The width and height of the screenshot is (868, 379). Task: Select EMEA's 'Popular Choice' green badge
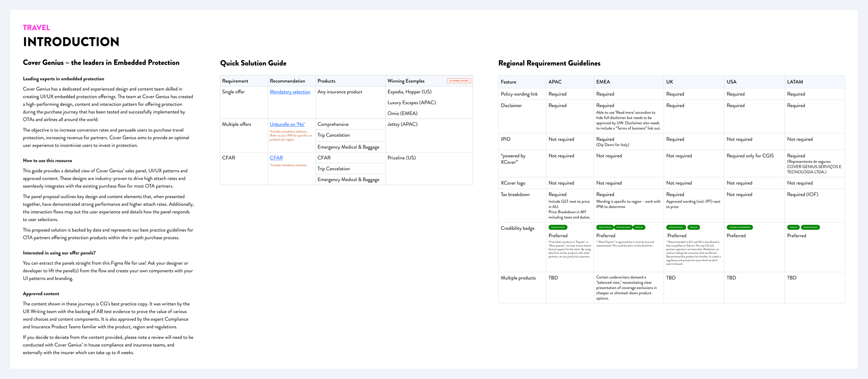(x=623, y=228)
